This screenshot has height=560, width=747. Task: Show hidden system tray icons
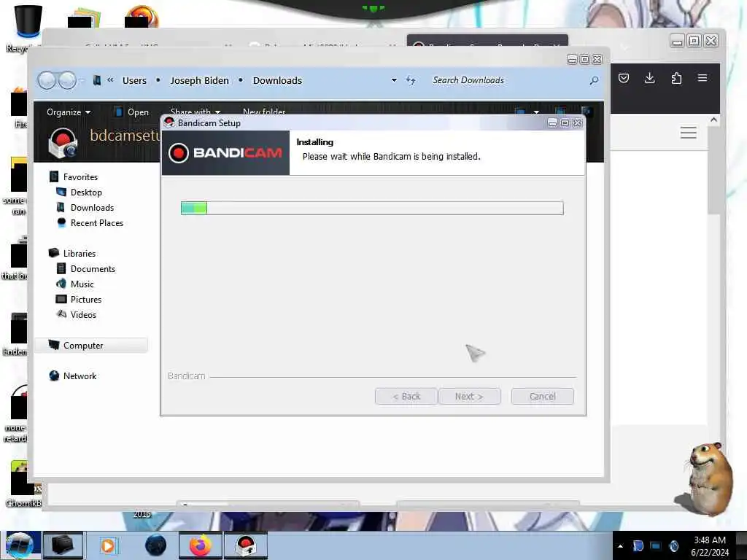point(620,546)
